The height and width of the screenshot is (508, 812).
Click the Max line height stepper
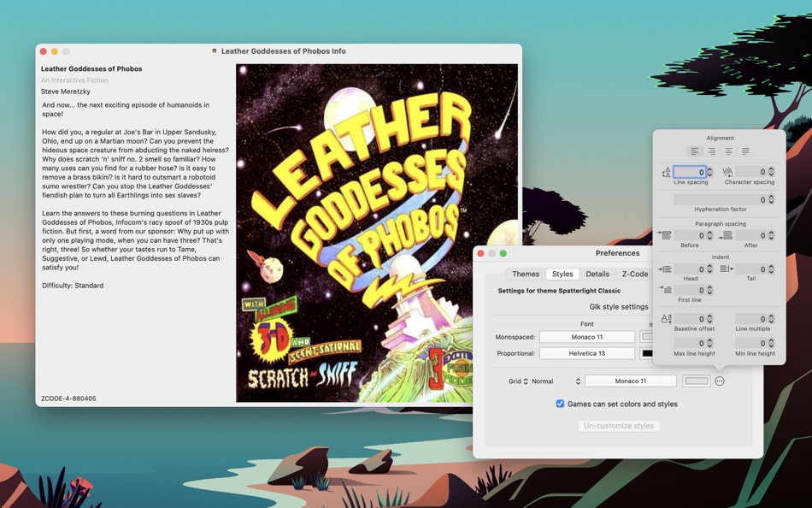710,343
